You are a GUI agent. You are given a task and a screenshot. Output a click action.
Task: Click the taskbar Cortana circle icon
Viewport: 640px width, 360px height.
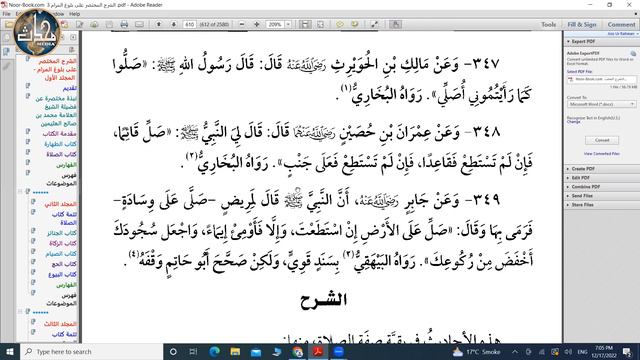pos(173,351)
